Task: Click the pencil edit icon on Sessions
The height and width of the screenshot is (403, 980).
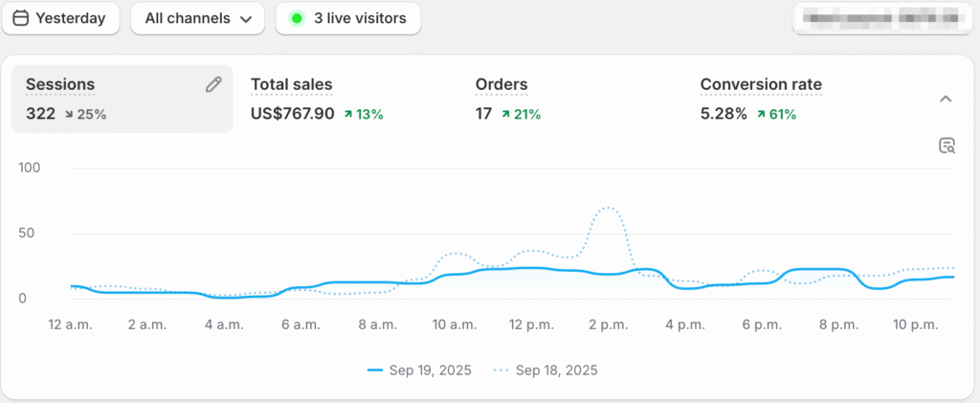Action: coord(213,84)
